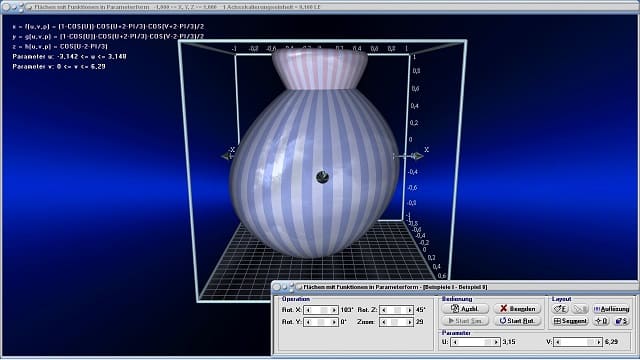This screenshot has height=360, width=640.
Task: Increase Rot. X with right arrow
Action: [334, 310]
